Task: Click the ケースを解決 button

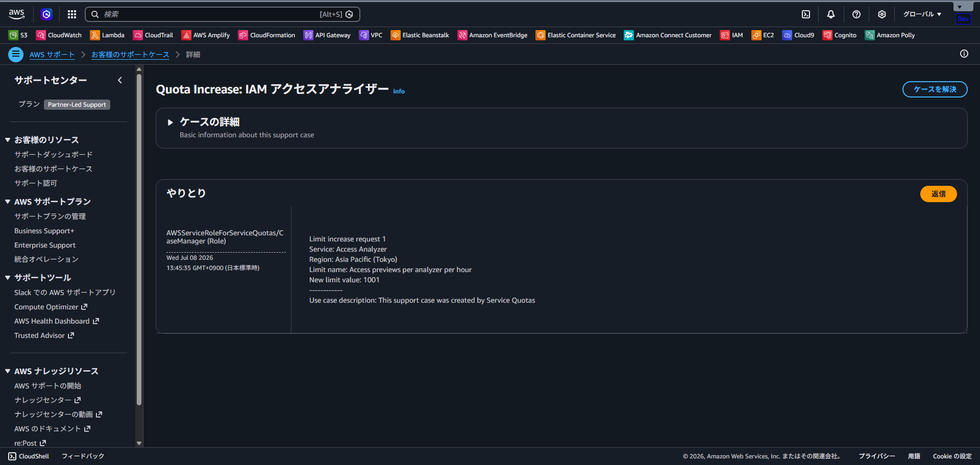Action: [935, 89]
